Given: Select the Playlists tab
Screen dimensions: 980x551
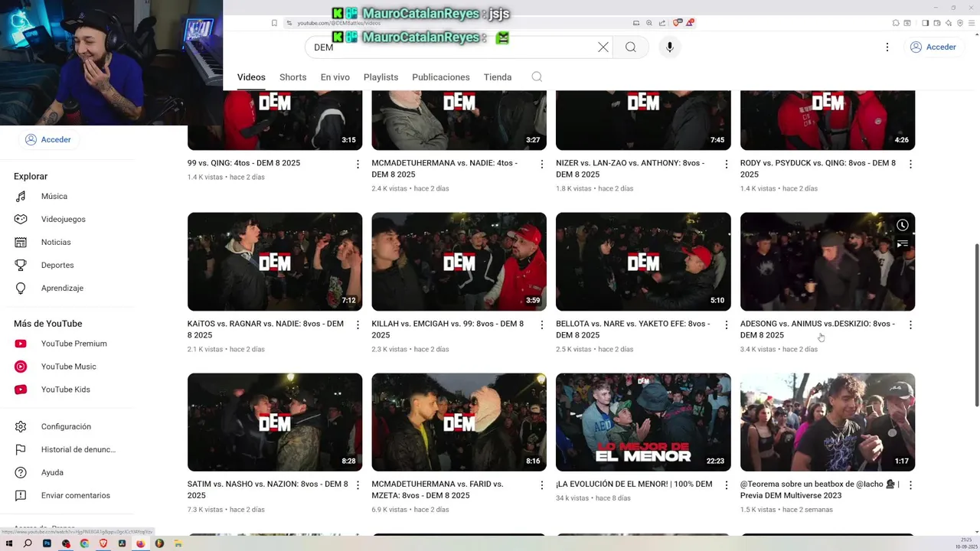Looking at the screenshot, I should point(381,77).
